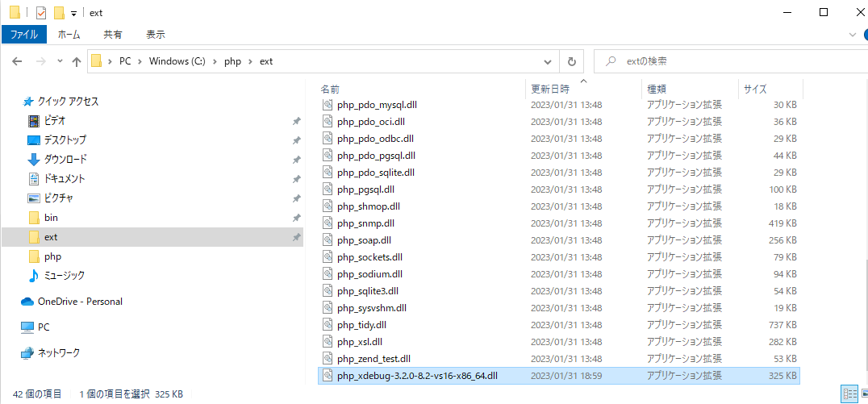Open ビデオ in navigation pane
The image size is (868, 404).
[x=55, y=121]
